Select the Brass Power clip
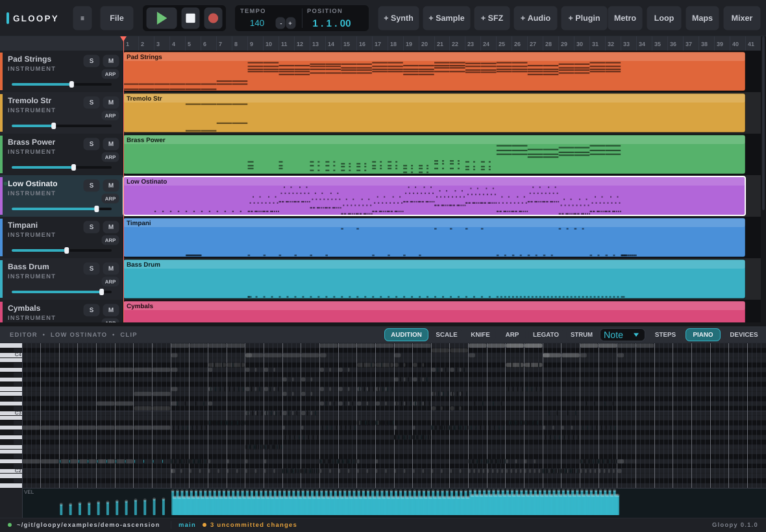 [434, 154]
